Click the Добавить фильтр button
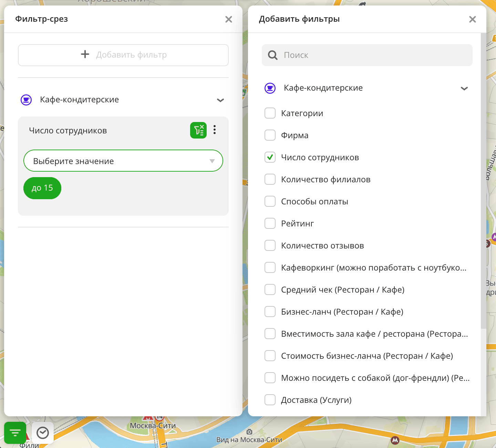Viewport: 496px width, 448px height. (x=123, y=55)
